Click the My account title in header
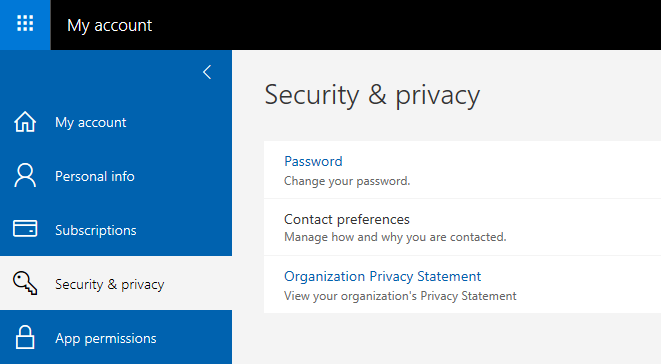This screenshot has height=364, width=661. pos(110,25)
